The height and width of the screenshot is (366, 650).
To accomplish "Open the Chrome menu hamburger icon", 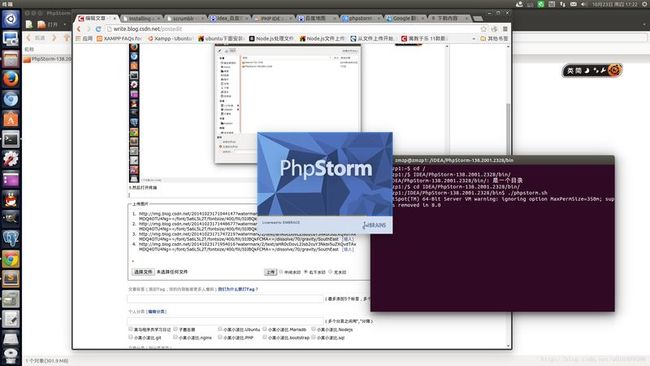I will pos(505,29).
